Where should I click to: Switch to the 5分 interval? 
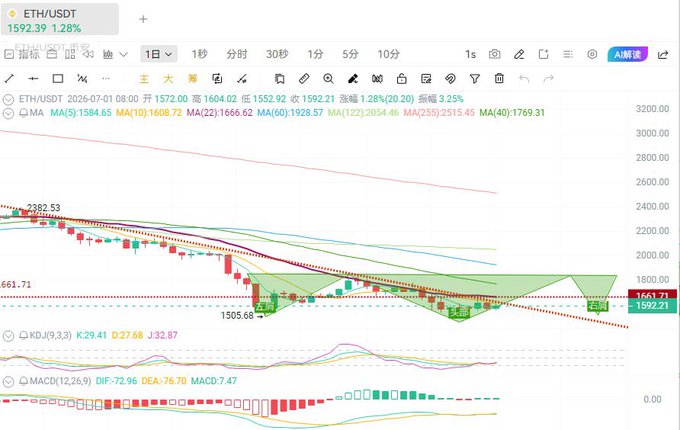pos(350,54)
